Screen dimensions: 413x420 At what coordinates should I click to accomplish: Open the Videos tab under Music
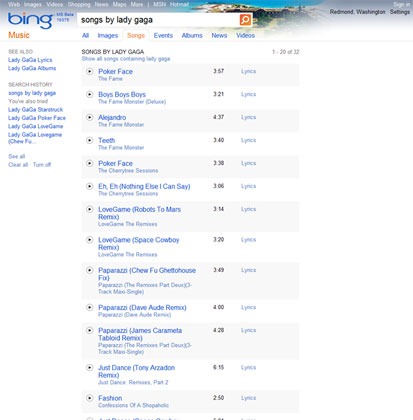pyautogui.click(x=245, y=35)
